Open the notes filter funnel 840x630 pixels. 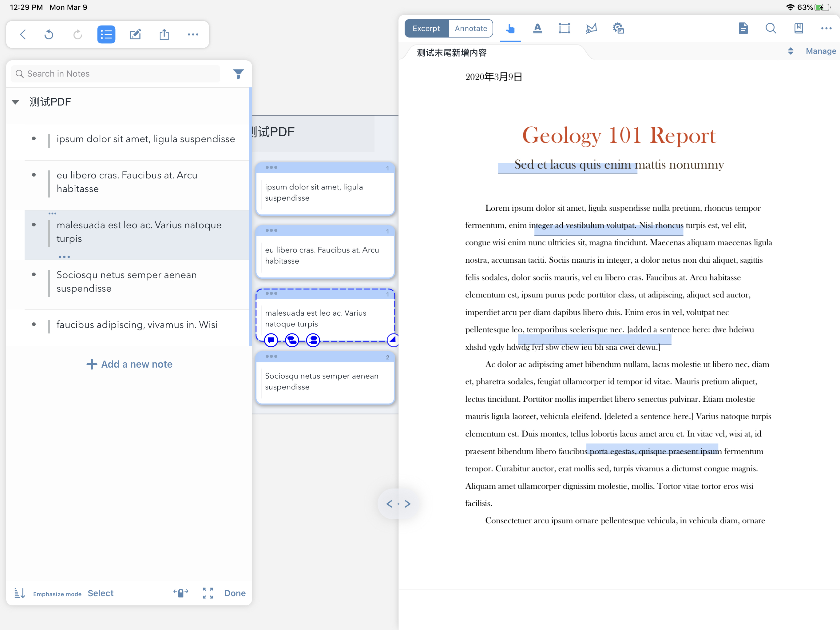click(239, 74)
